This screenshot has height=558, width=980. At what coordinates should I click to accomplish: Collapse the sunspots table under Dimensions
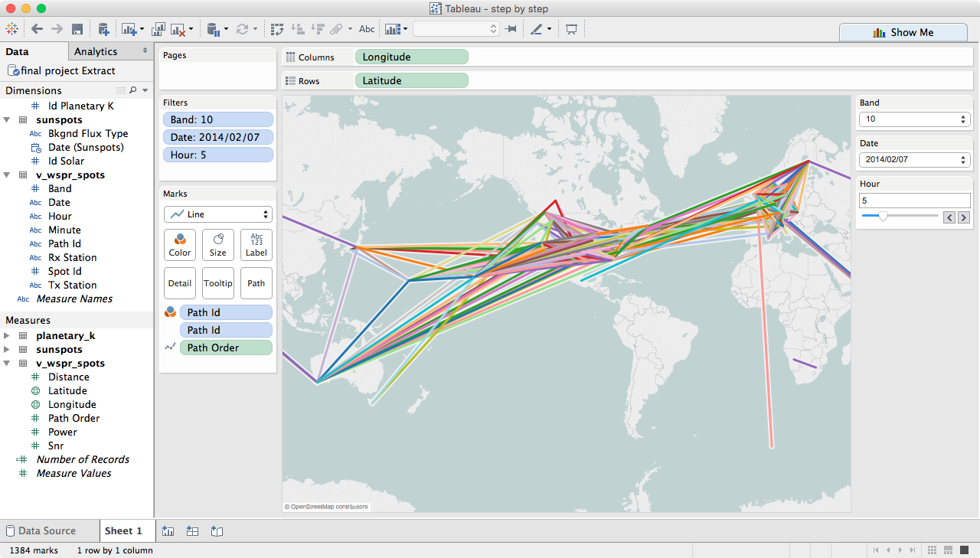[x=7, y=120]
